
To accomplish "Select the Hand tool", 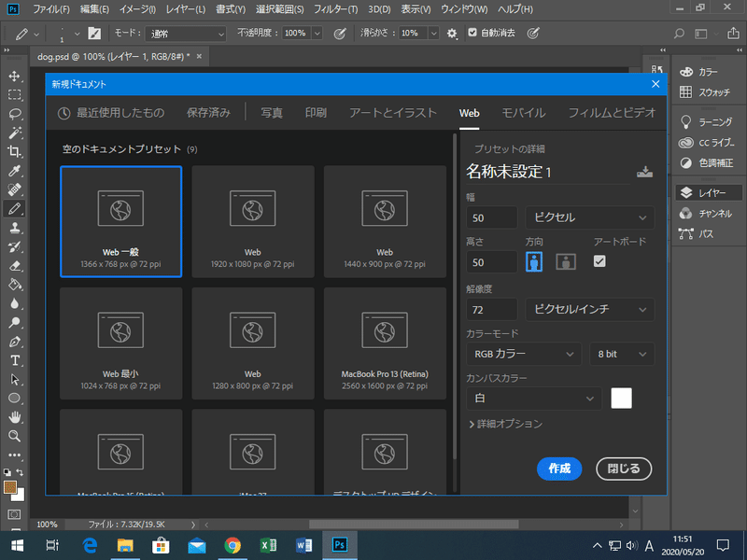I will click(x=14, y=417).
